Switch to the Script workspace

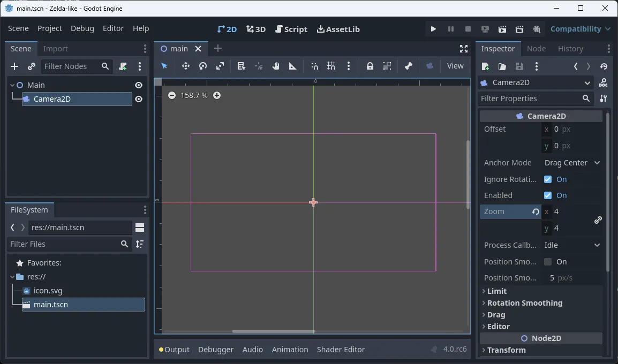tap(291, 29)
